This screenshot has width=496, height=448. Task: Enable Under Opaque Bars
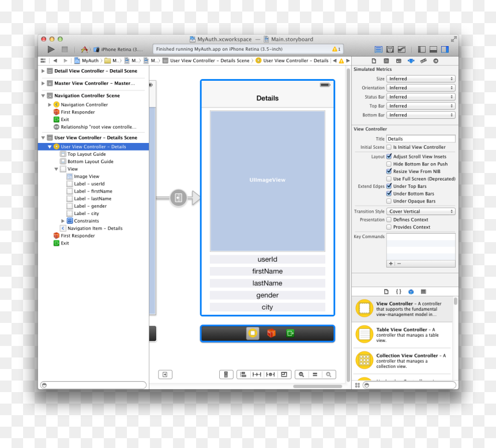point(389,201)
